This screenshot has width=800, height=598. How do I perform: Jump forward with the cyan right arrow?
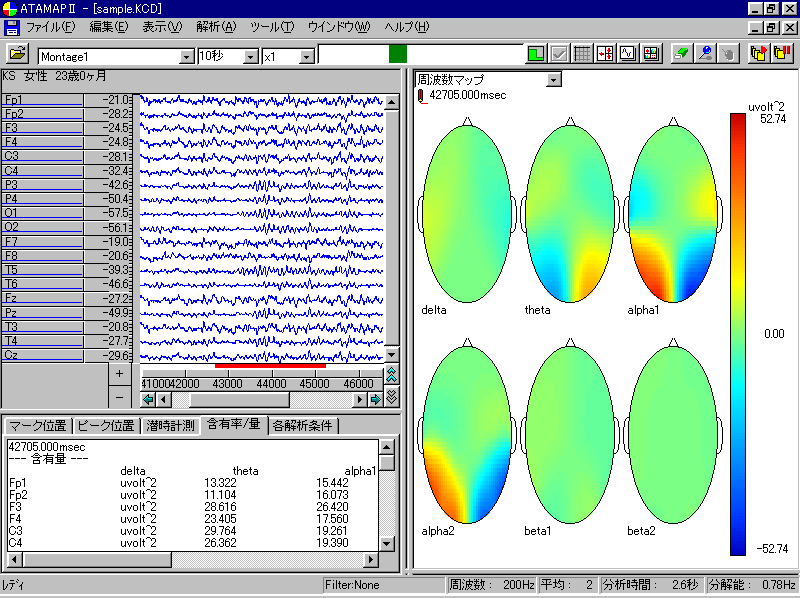point(376,399)
